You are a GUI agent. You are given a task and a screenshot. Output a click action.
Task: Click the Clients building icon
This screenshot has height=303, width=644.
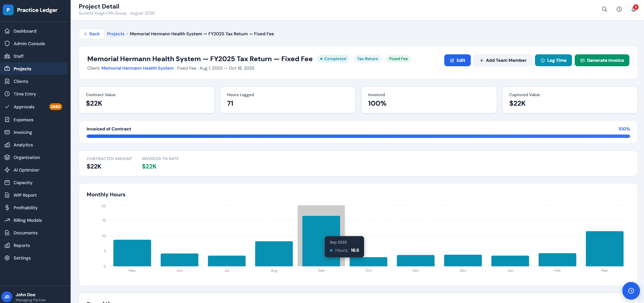(x=7, y=81)
